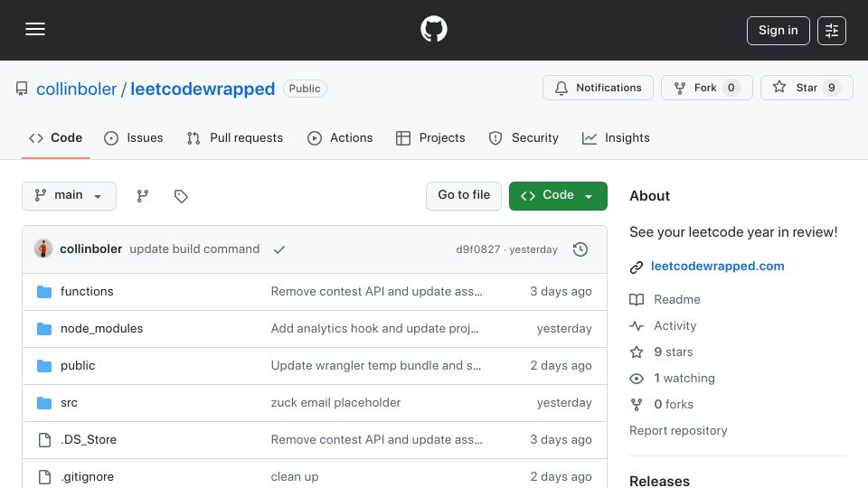Open 'Update wrangler temp bundle' commit message
This screenshot has width=868, height=488.
[376, 366]
